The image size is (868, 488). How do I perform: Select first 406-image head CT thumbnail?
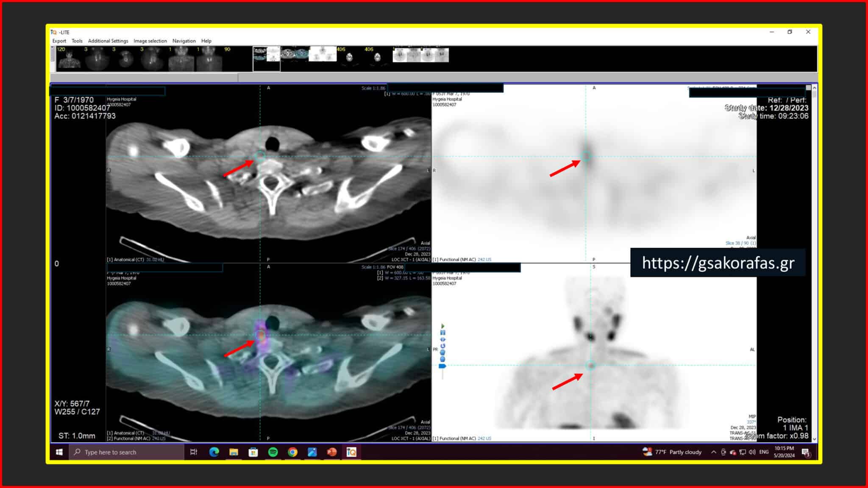349,58
